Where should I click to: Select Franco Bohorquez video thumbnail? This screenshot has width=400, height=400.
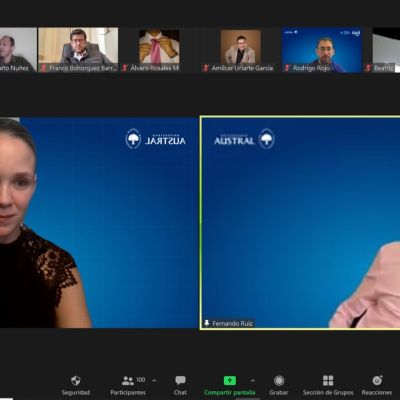78,50
